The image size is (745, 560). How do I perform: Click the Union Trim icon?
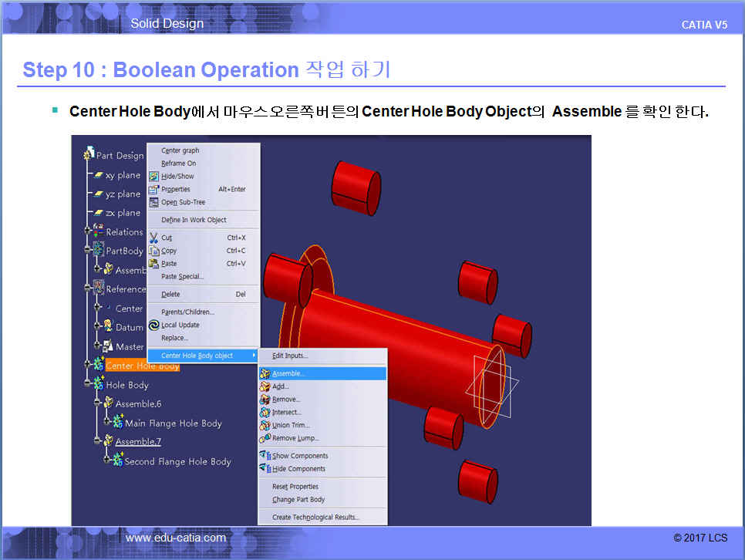coord(265,425)
